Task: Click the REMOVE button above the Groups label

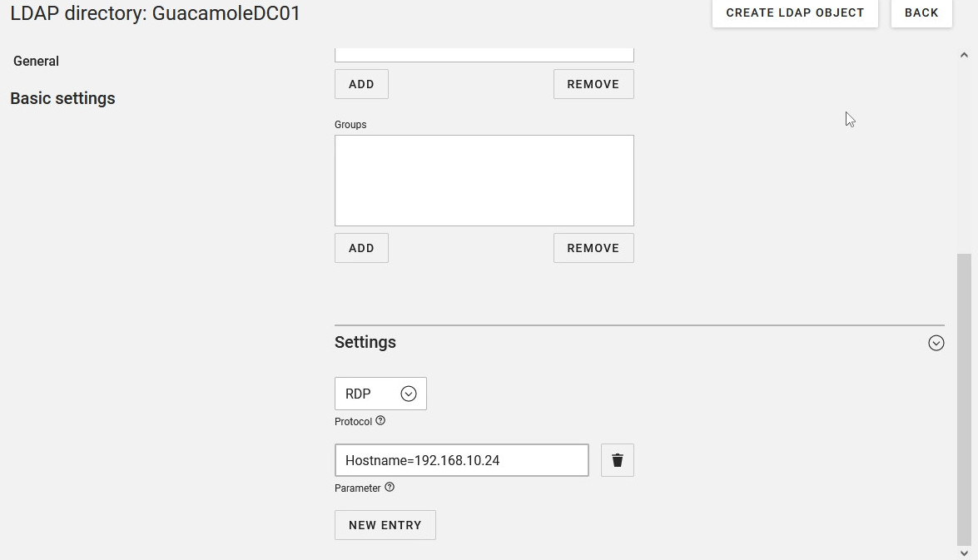Action: (593, 84)
